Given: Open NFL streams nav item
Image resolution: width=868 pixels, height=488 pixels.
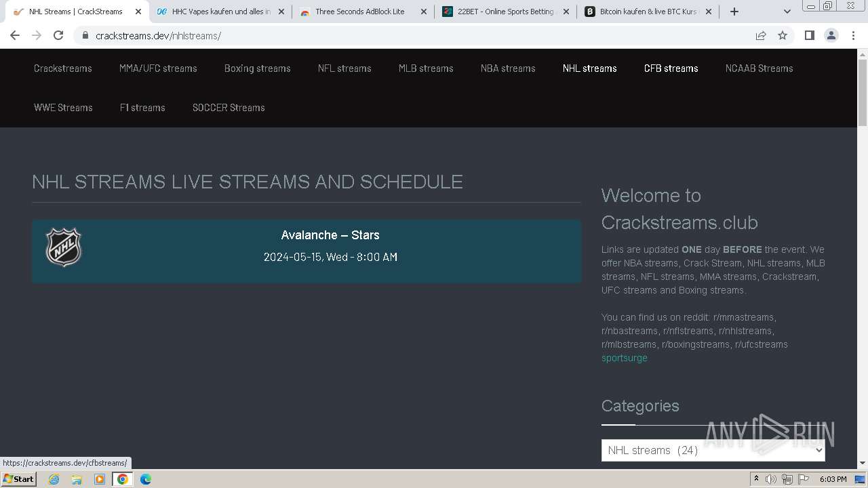Looking at the screenshot, I should [344, 68].
